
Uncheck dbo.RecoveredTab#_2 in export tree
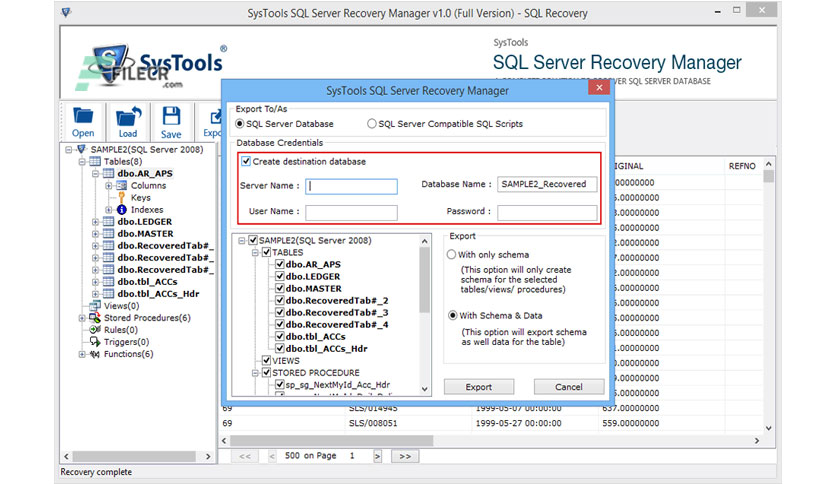coord(279,300)
